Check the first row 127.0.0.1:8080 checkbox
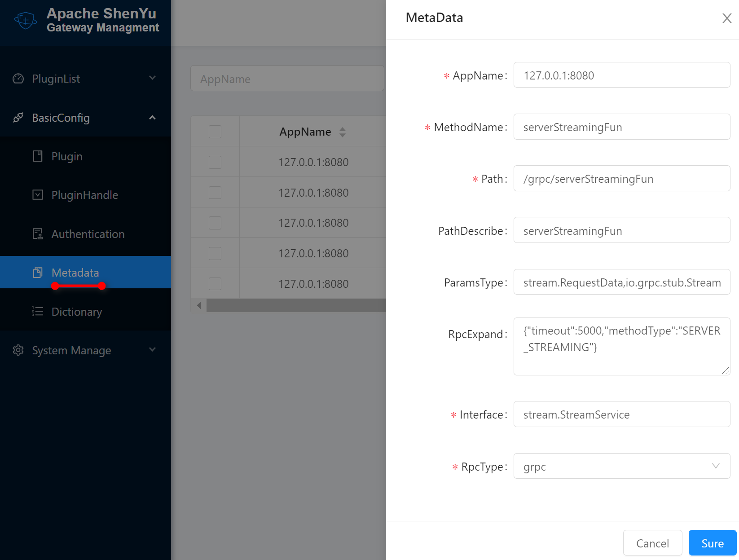The width and height of the screenshot is (739, 560). click(215, 162)
